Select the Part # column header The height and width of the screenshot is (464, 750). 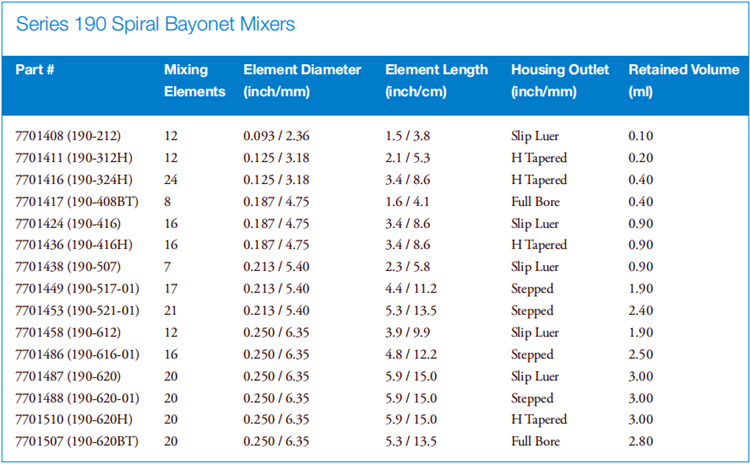[36, 70]
